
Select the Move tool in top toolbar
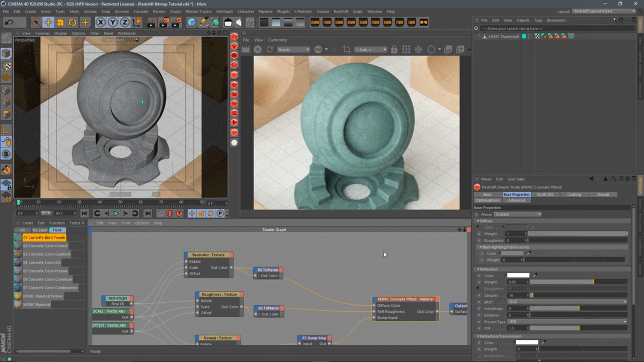coord(48,22)
